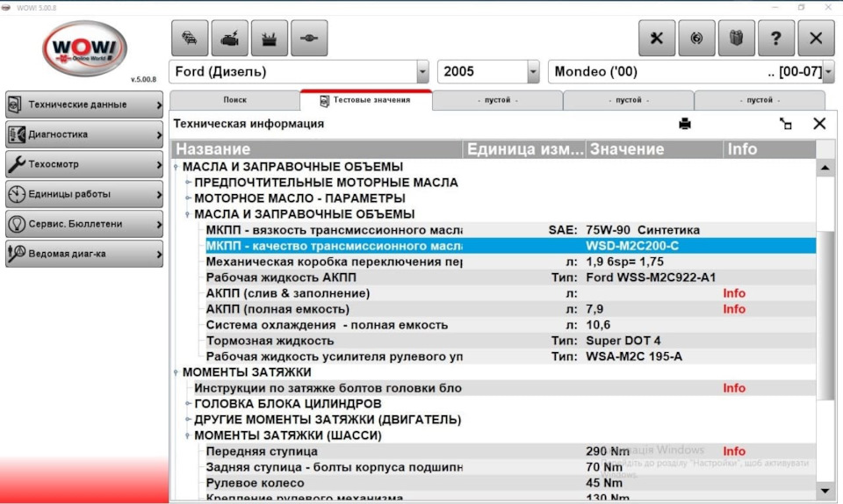Image resolution: width=843 pixels, height=504 pixels.
Task: Collapse the nested МАСЛА И ЗАПРАВОЧНЫЕ ОБЪЕМЫ subnode
Action: 188,214
